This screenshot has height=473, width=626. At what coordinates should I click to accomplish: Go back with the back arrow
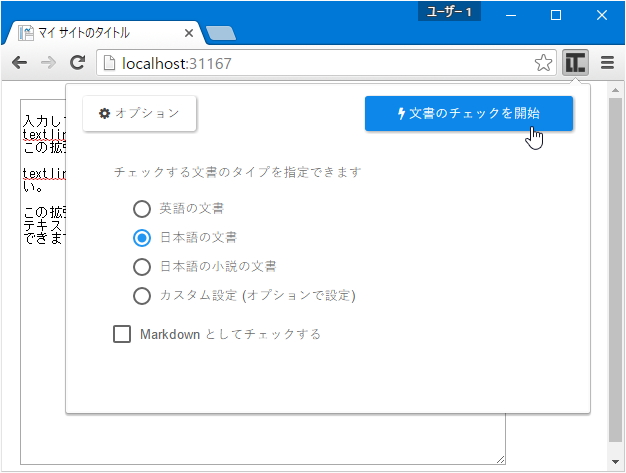(20, 63)
